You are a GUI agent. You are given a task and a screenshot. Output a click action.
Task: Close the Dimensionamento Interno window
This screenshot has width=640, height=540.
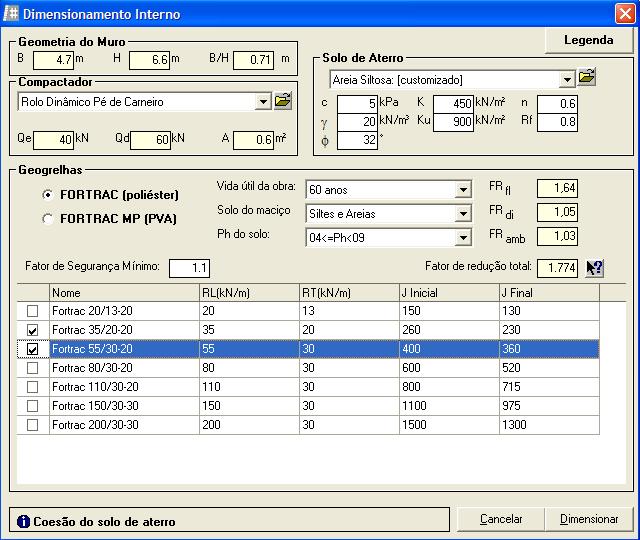point(625,13)
